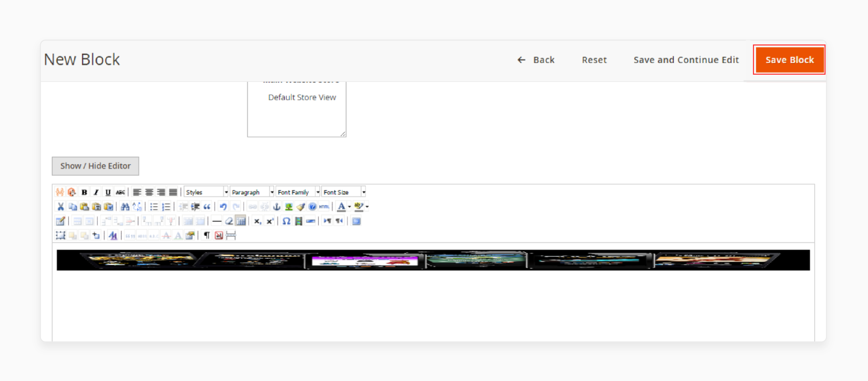Click Paste as Plain Text icon
This screenshot has height=381, width=868.
click(x=96, y=206)
